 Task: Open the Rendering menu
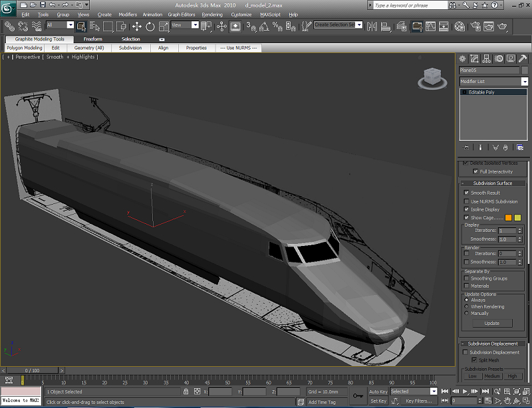[x=212, y=14]
